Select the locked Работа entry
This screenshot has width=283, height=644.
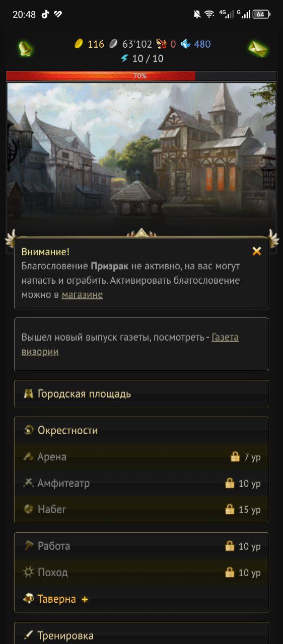141,546
